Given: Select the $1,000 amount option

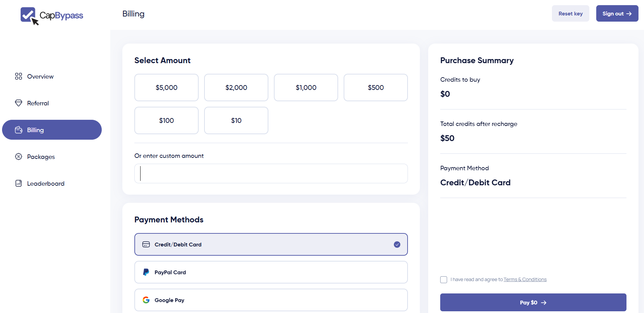Looking at the screenshot, I should pos(306,88).
